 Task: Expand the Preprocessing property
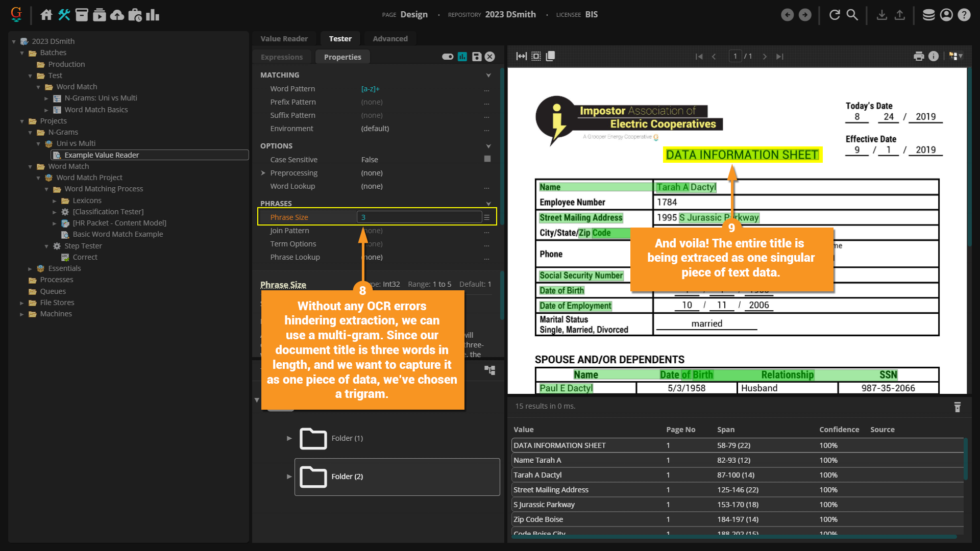point(263,173)
